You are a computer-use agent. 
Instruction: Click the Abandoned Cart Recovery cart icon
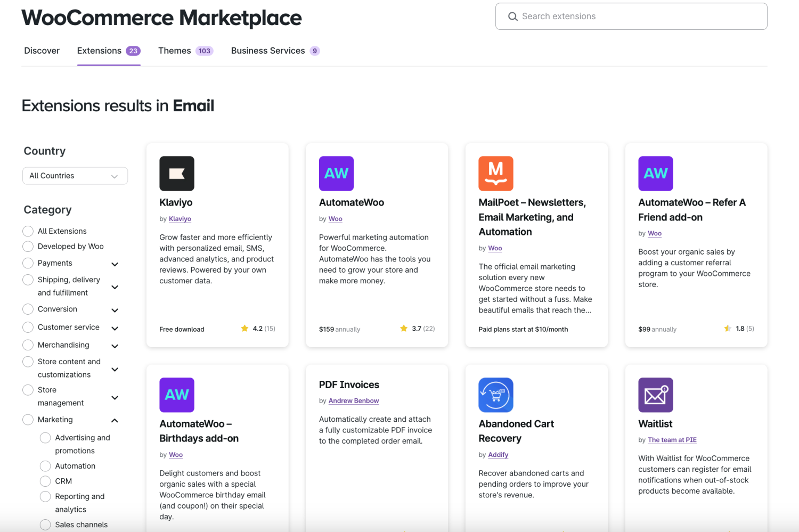(495, 395)
